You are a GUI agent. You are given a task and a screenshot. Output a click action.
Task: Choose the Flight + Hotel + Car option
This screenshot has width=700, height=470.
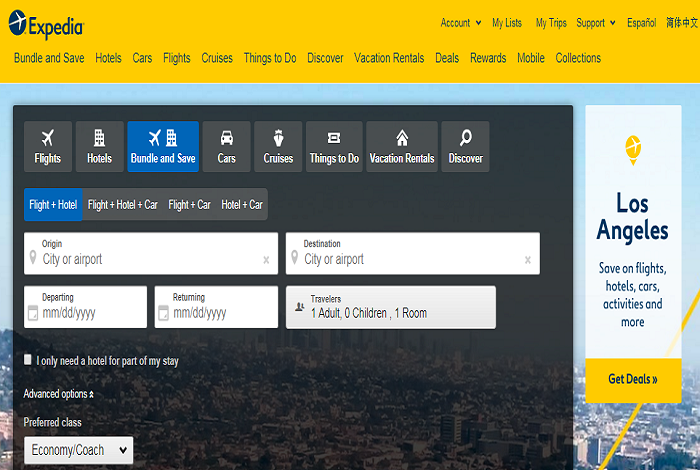(x=123, y=204)
